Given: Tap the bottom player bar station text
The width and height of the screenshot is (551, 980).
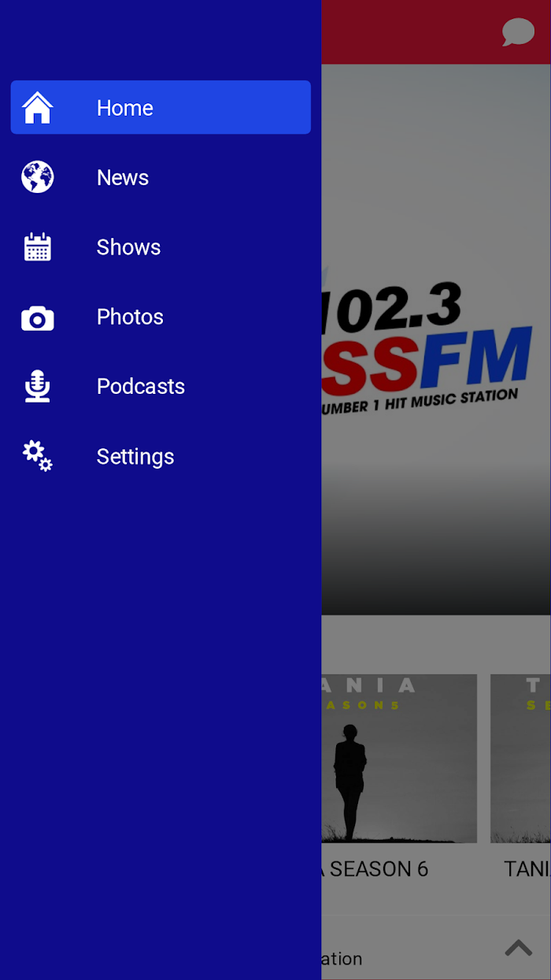Looking at the screenshot, I should (342, 959).
